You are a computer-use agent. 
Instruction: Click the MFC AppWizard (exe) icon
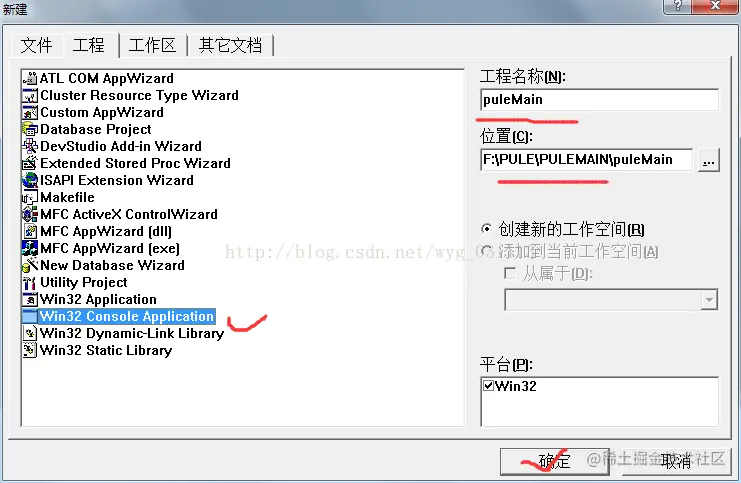(x=30, y=248)
